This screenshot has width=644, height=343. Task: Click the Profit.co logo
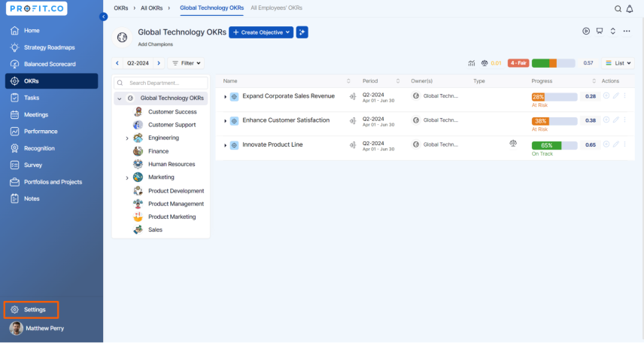37,8
